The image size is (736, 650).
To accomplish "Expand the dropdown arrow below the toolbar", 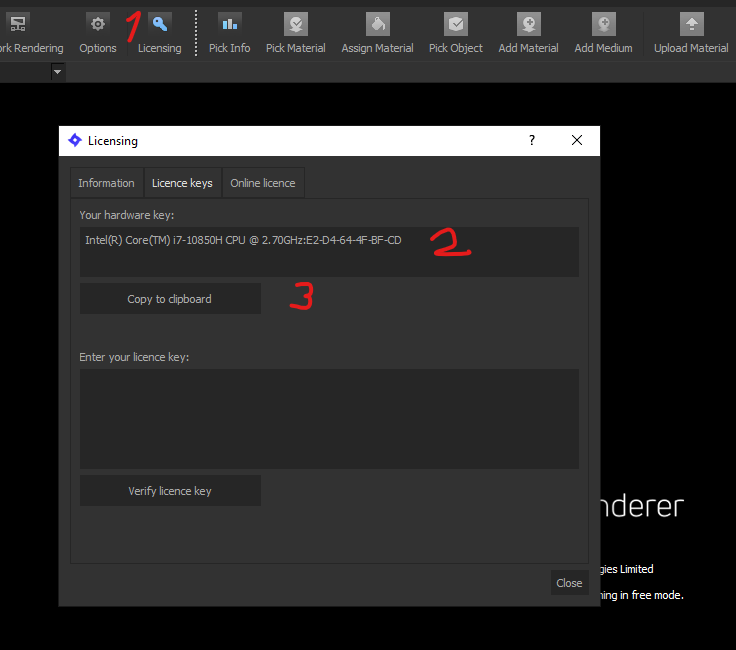I will point(57,72).
